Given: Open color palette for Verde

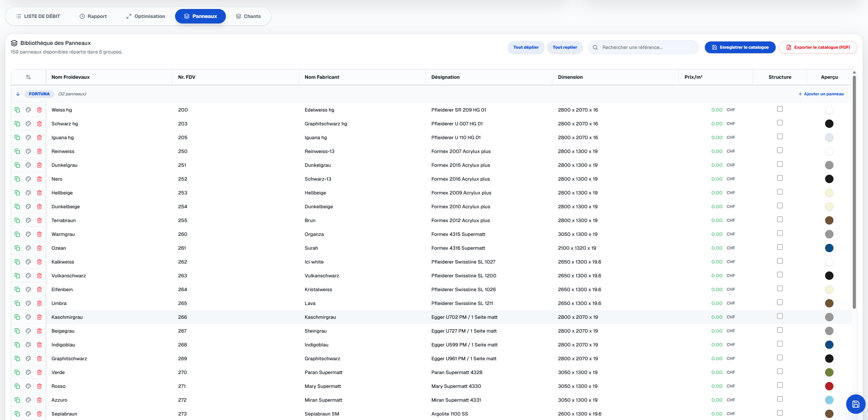Looking at the screenshot, I should [x=28, y=372].
